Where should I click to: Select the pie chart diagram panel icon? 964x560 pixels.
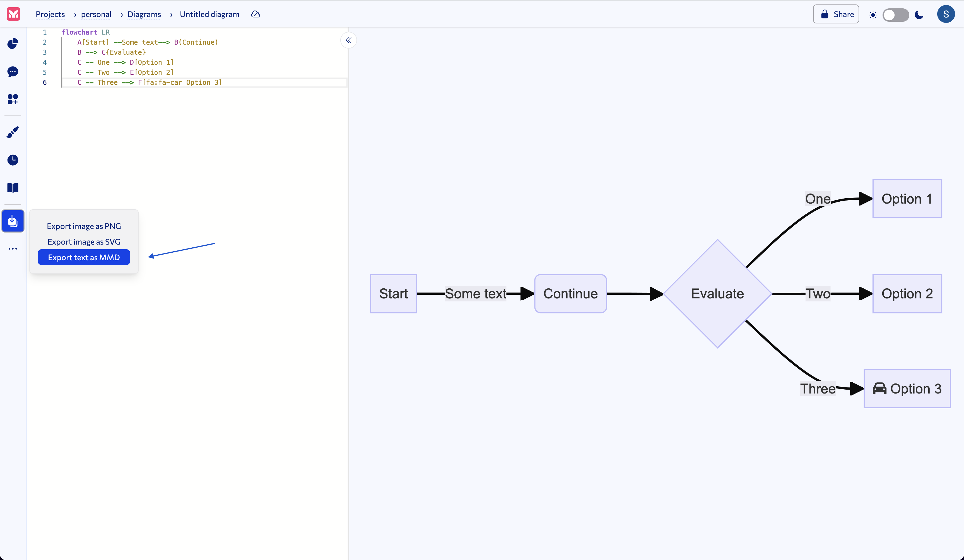(x=13, y=44)
